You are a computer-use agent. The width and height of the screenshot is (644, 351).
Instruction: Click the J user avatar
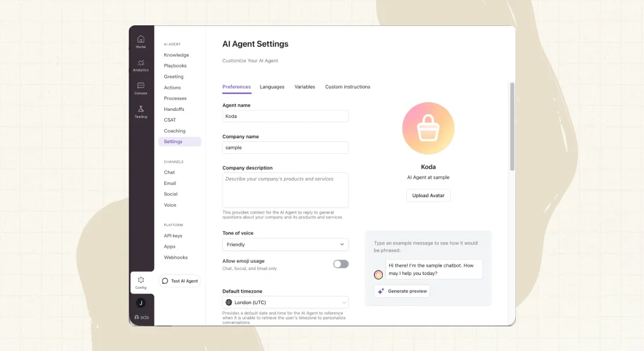click(x=141, y=303)
